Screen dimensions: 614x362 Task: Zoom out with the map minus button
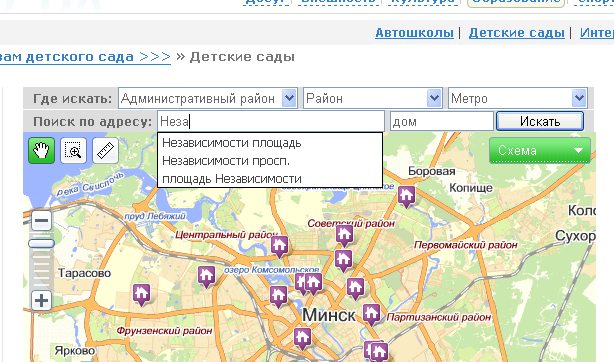pyautogui.click(x=41, y=221)
